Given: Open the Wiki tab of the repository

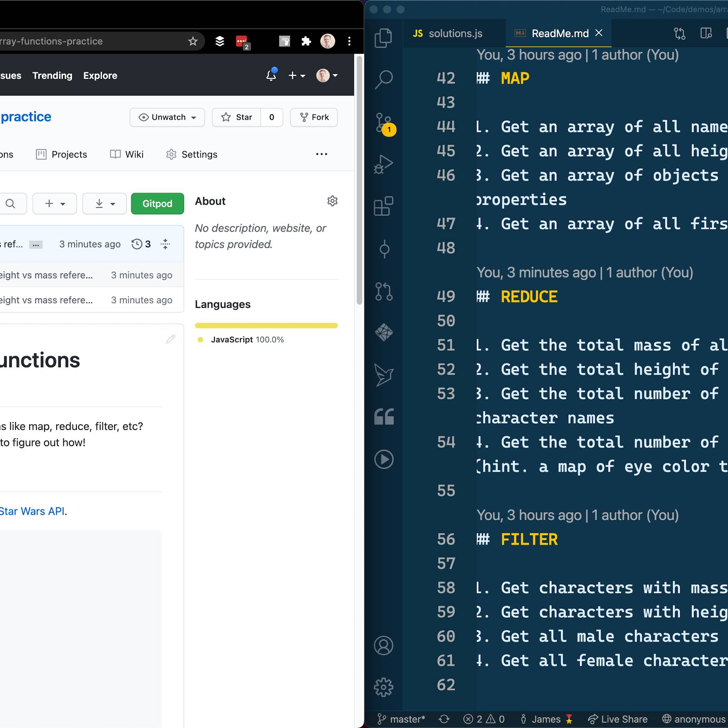Looking at the screenshot, I should 127,154.
